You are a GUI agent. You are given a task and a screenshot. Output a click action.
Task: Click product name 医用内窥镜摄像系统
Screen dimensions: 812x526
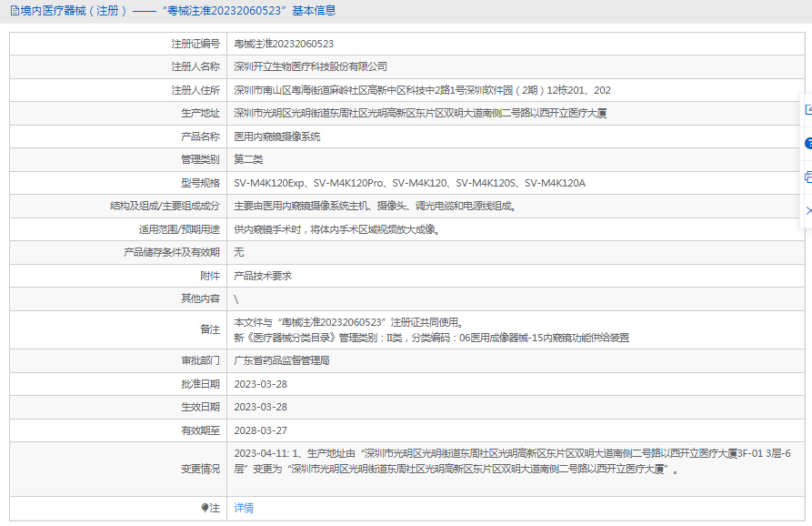[277, 137]
